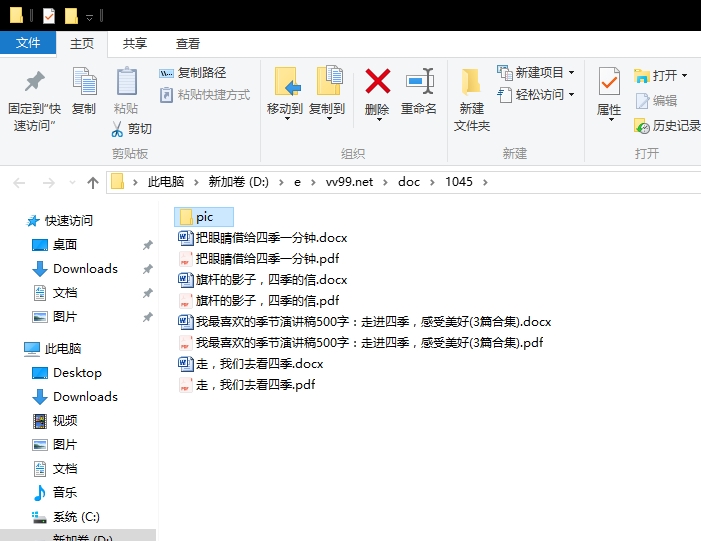Image resolution: width=701 pixels, height=541 pixels.
Task: Click the doc breadcrumb
Action: (409, 182)
